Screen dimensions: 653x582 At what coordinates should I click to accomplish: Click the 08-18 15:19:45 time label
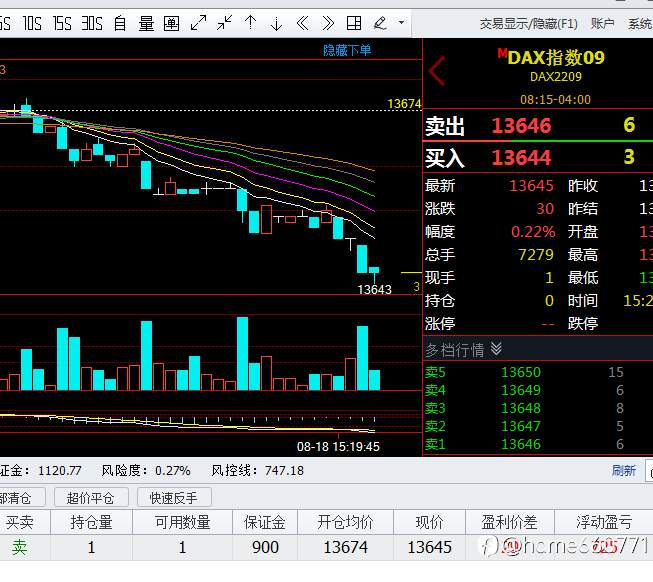point(338,447)
